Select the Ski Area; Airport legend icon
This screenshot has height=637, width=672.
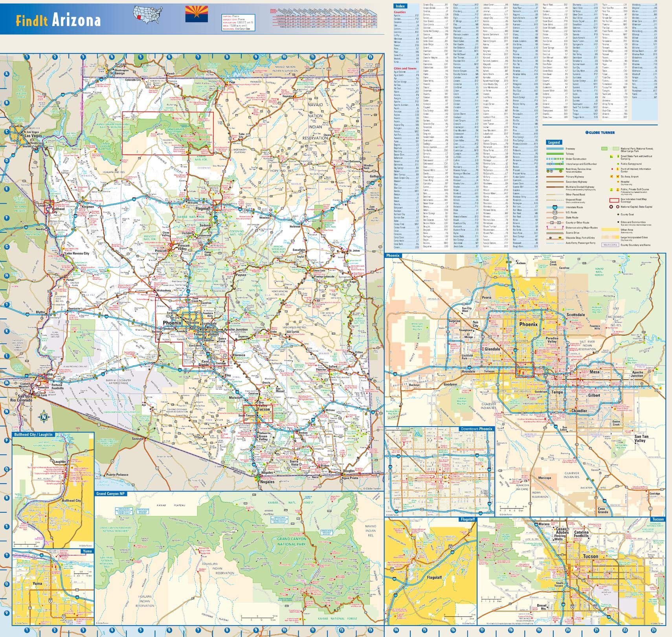pos(611,176)
